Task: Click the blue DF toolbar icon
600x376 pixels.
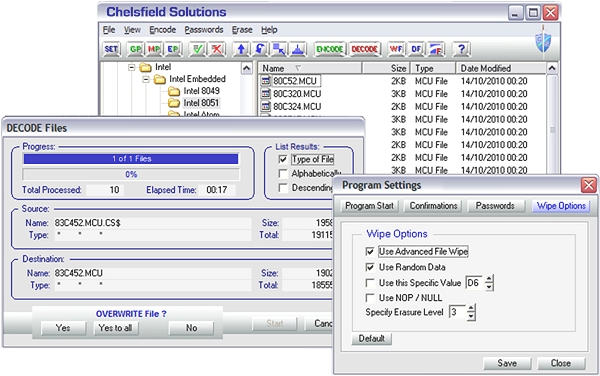Action: (416, 49)
